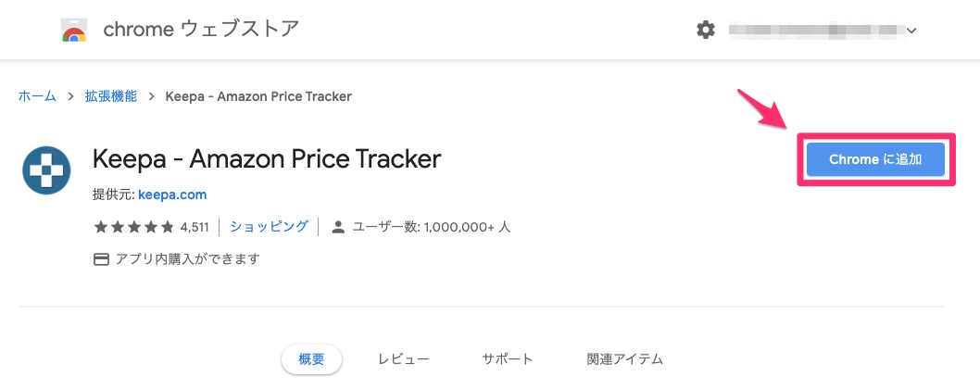Add the extension with 'Chrome に追加'
This screenshot has width=980, height=389.
[875, 159]
